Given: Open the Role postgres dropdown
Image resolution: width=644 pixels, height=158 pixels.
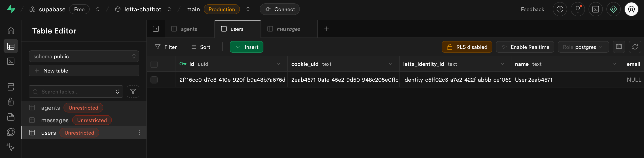Looking at the screenshot, I should 583,47.
